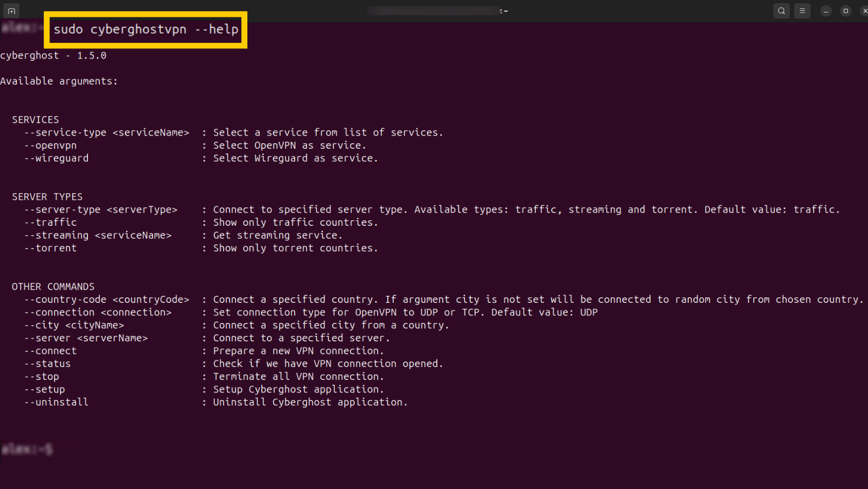This screenshot has width=868, height=489.
Task: Select the '--setup' argument text
Action: 44,389
